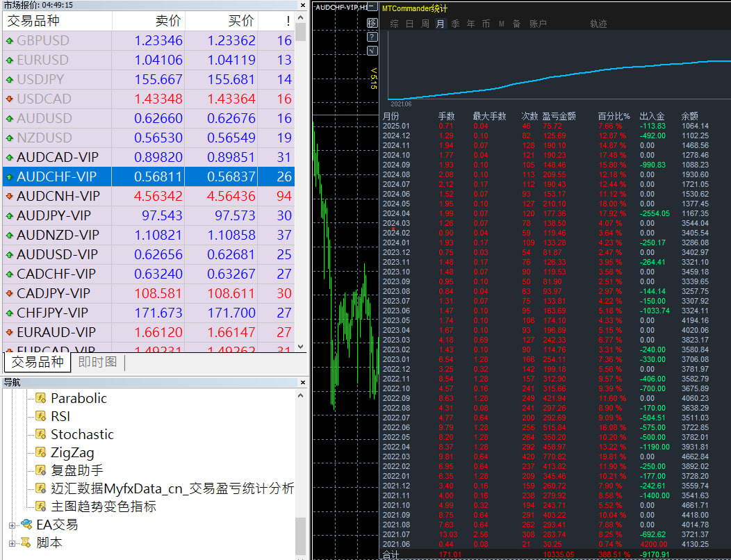Click the arrow icon beside AUDCNH-VIP
This screenshot has height=560, width=731.
[x=9, y=197]
